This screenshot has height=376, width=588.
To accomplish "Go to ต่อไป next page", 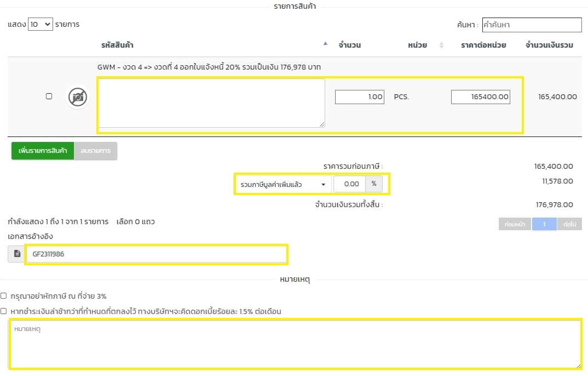I will 569,224.
